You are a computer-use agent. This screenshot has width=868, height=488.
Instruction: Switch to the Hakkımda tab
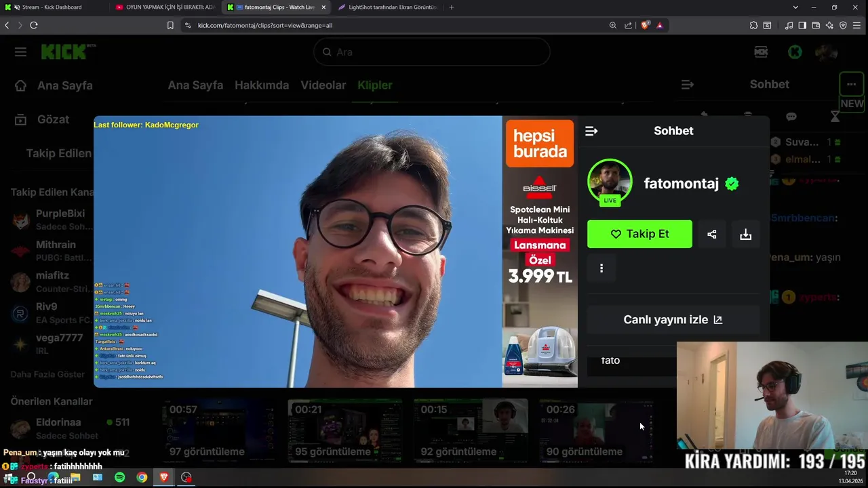262,85
